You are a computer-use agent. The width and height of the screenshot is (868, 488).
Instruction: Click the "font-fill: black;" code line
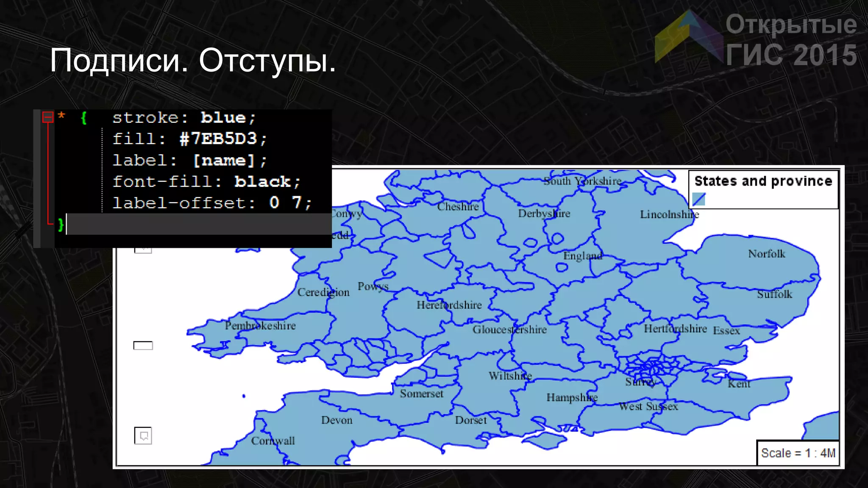point(206,182)
